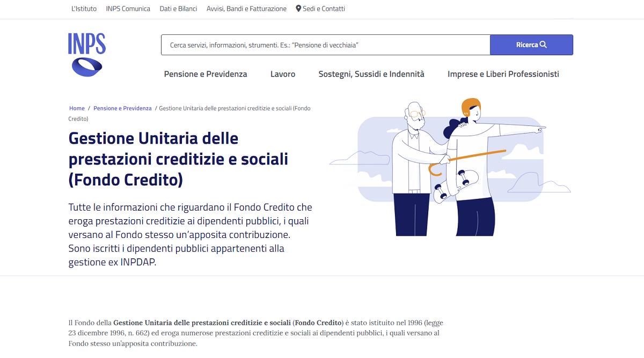Viewport: 644px width, 358px height.
Task: Go to Home in breadcrumb
Action: [77, 108]
